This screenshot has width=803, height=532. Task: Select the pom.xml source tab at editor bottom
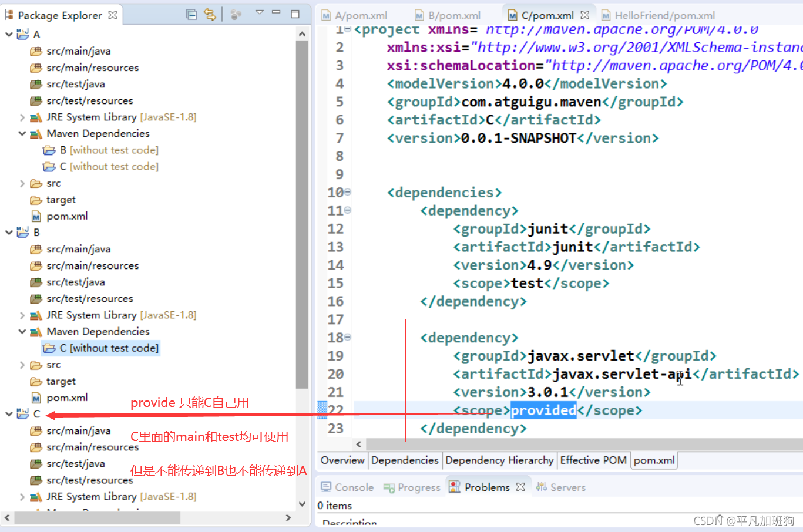pos(654,460)
